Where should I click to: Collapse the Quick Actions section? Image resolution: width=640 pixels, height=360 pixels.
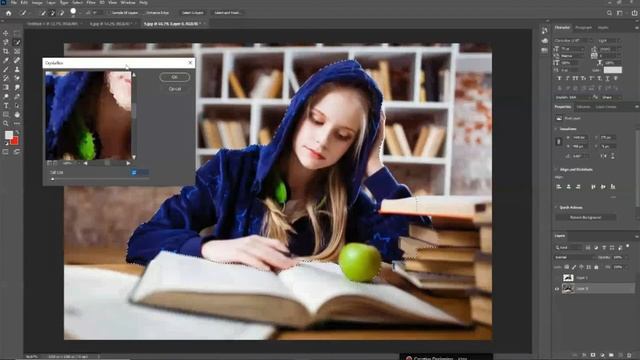point(556,208)
